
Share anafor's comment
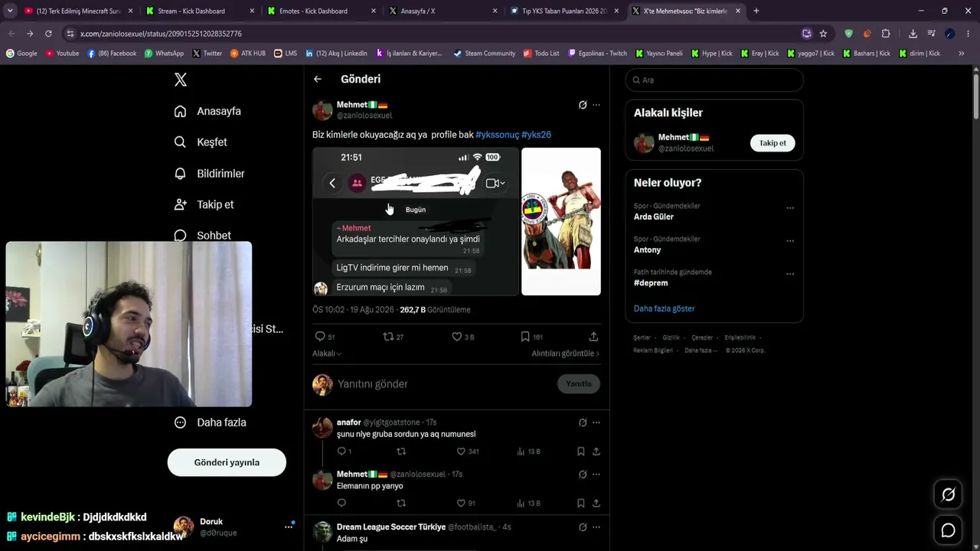[596, 452]
